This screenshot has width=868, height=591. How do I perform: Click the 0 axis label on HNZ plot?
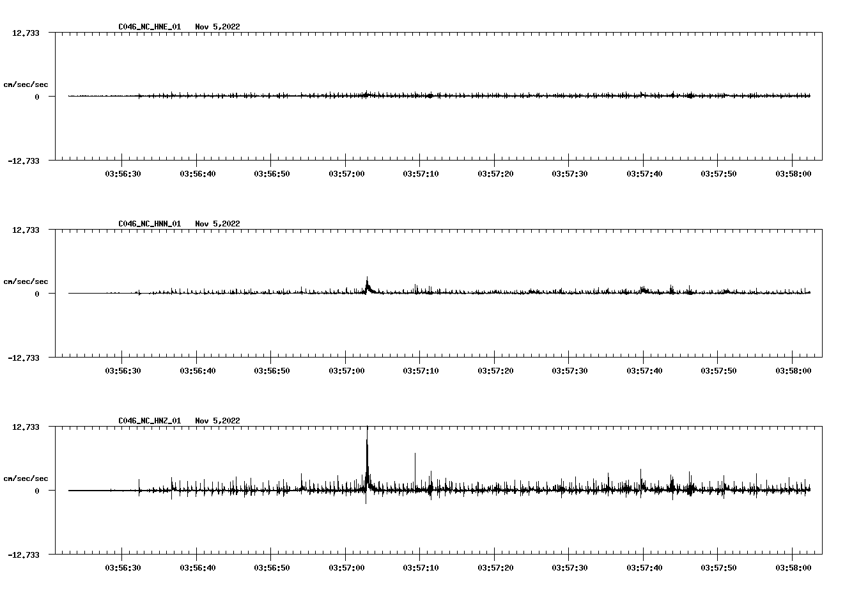(37, 491)
